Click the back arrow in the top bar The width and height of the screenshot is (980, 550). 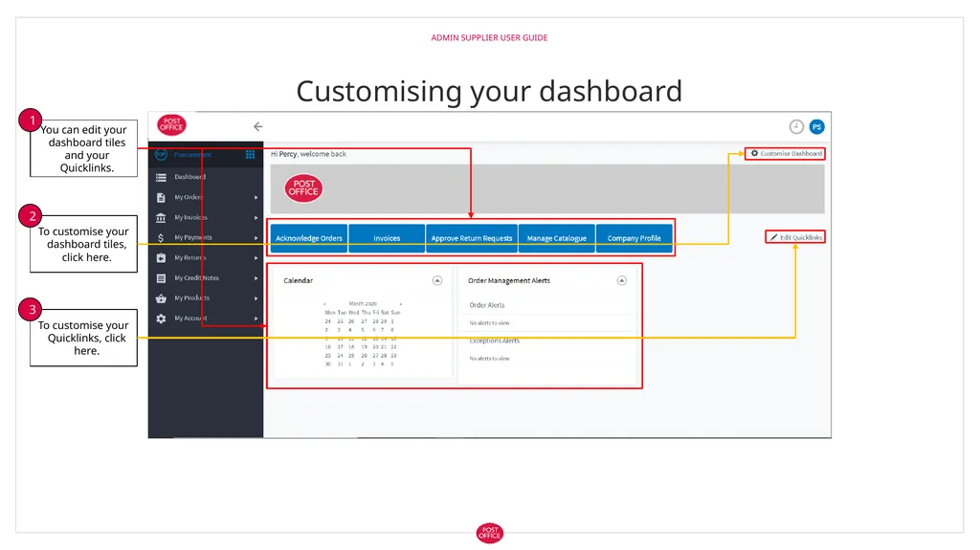click(x=258, y=126)
